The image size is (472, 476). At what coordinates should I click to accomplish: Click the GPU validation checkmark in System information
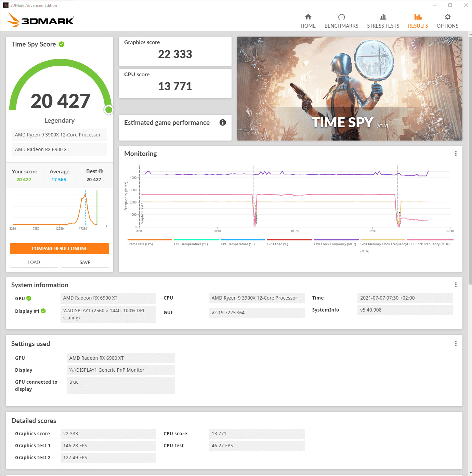tap(29, 298)
